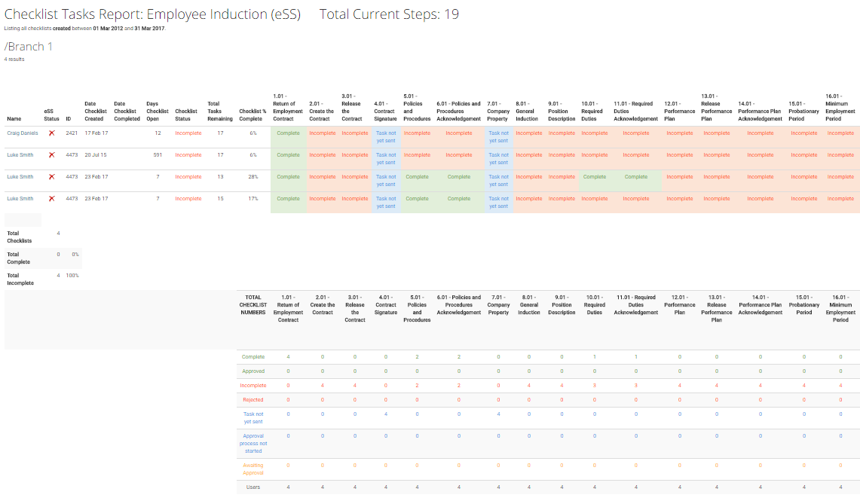Click Craig Daniels' Task not yet sent under 4.01
860x504 pixels.
tap(386, 137)
